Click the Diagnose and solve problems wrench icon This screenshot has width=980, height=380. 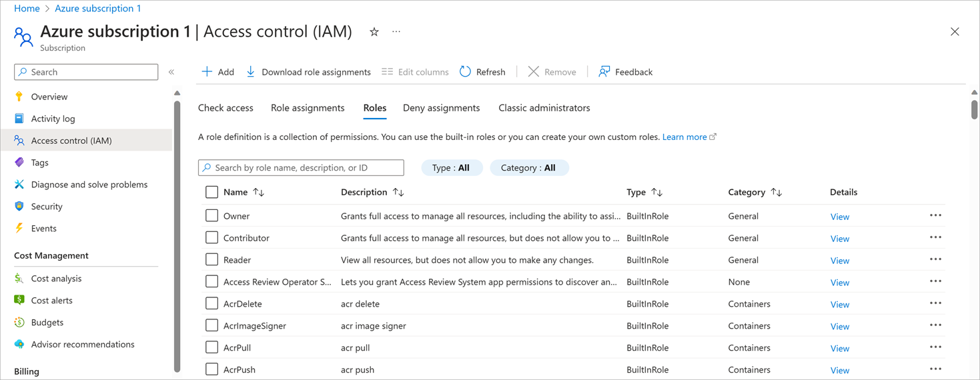[x=19, y=185]
